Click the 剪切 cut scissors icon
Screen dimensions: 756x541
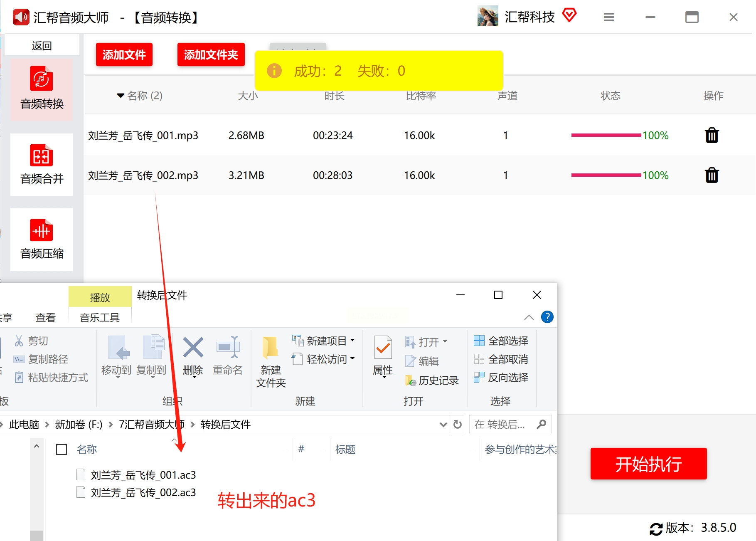(19, 341)
